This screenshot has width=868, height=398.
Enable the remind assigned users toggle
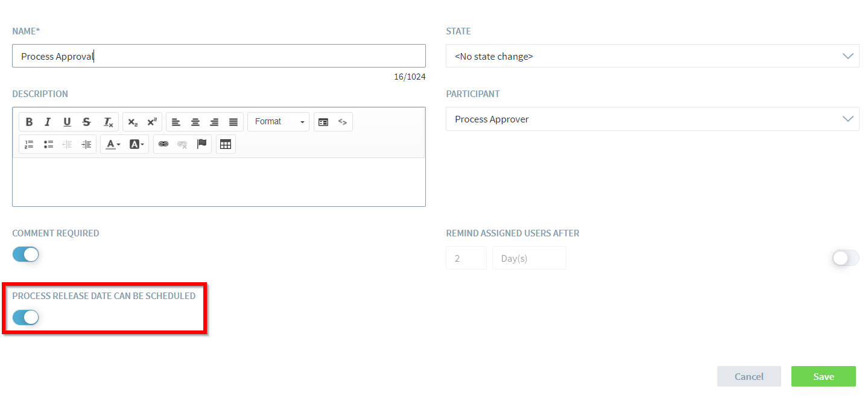(846, 258)
